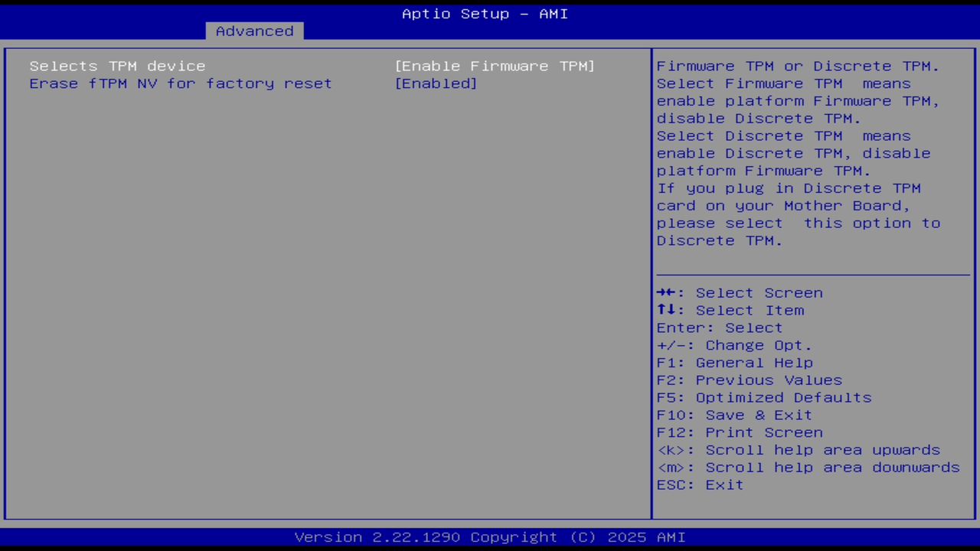Activate F5 Optimized Defaults
Viewport: 980px width, 551px height.
pyautogui.click(x=763, y=397)
